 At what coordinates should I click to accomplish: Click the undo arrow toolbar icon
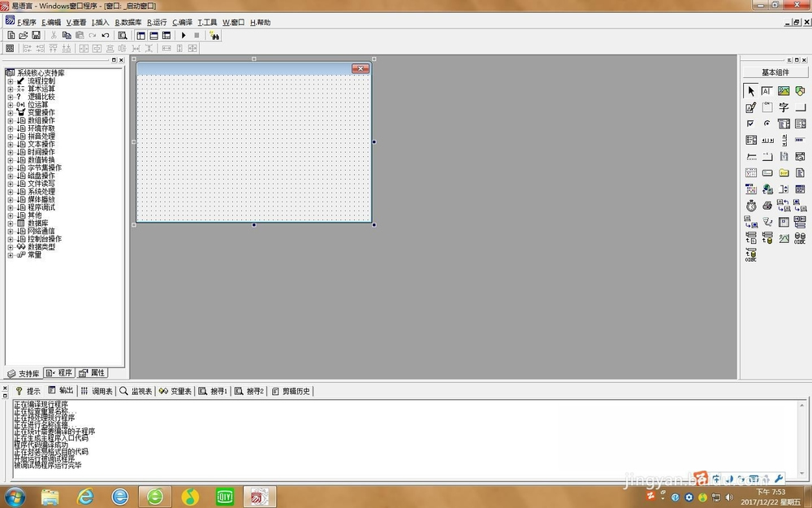coord(105,35)
